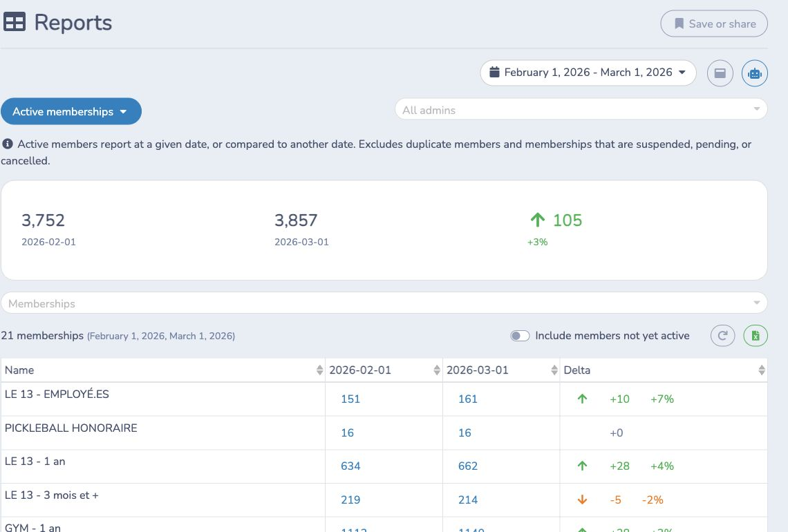Click the +10 delta value
Image resolution: width=788 pixels, height=532 pixels.
pyautogui.click(x=619, y=399)
